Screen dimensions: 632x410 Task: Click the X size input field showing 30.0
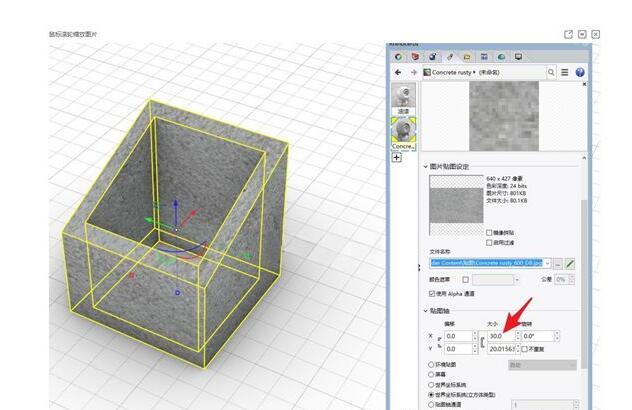[499, 337]
